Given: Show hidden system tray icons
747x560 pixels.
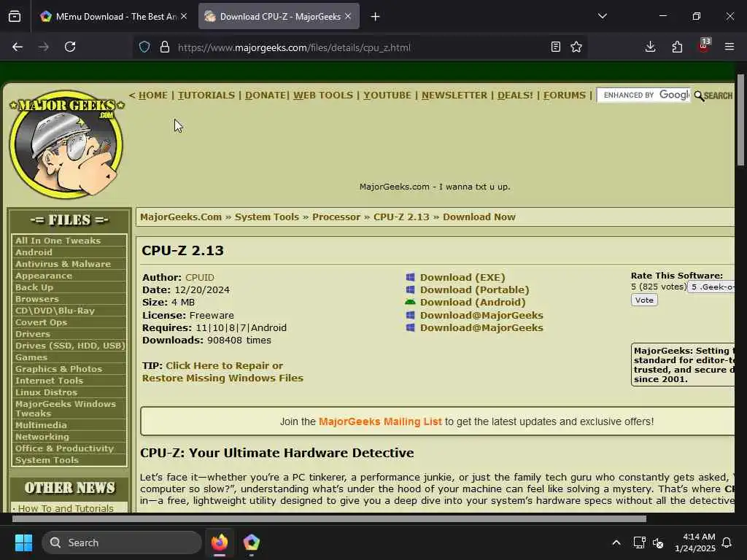Looking at the screenshot, I should (x=616, y=542).
